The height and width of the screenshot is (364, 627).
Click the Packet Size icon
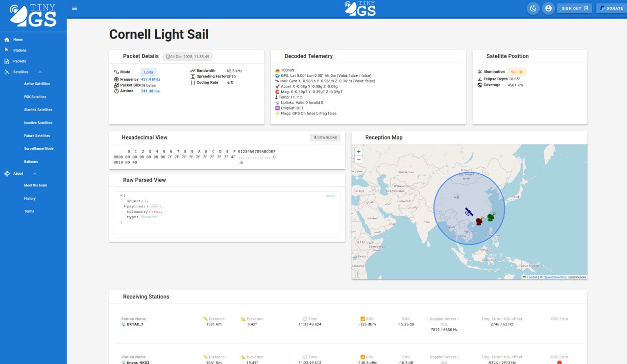point(117,85)
